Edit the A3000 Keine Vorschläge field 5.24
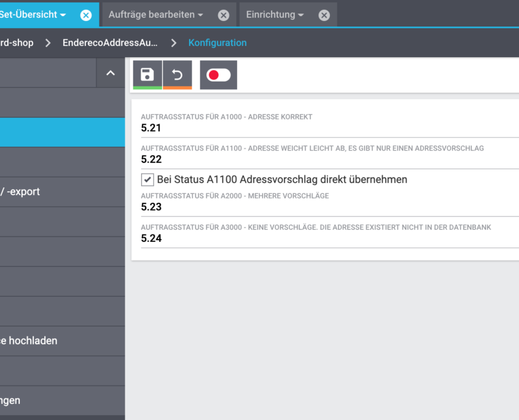This screenshot has width=519, height=420. [330, 239]
